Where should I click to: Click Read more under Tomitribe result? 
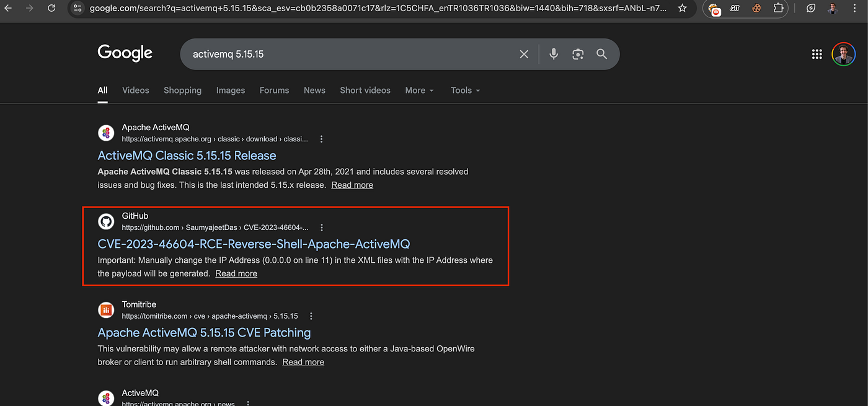point(303,363)
